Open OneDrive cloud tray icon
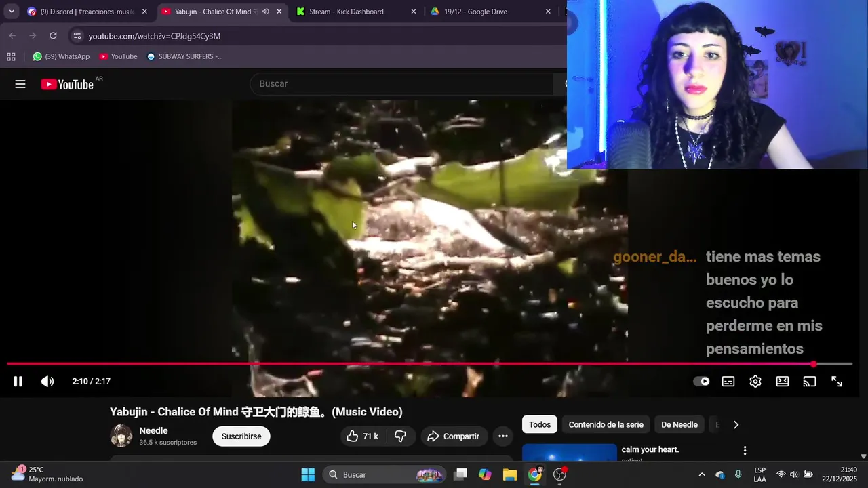 720,474
